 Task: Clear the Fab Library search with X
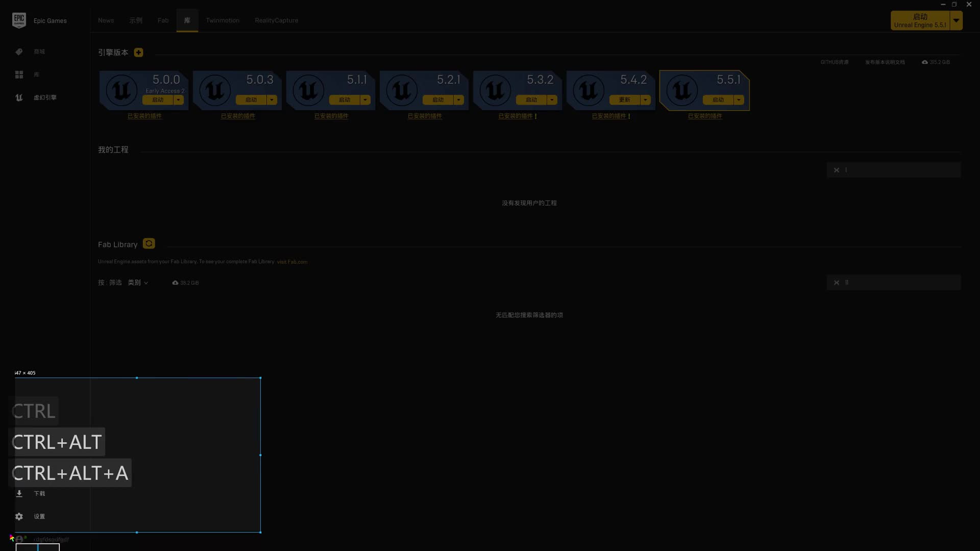837,283
